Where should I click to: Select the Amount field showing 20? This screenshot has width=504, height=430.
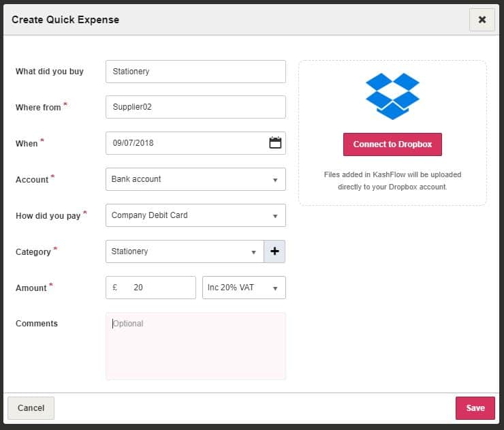(160, 288)
